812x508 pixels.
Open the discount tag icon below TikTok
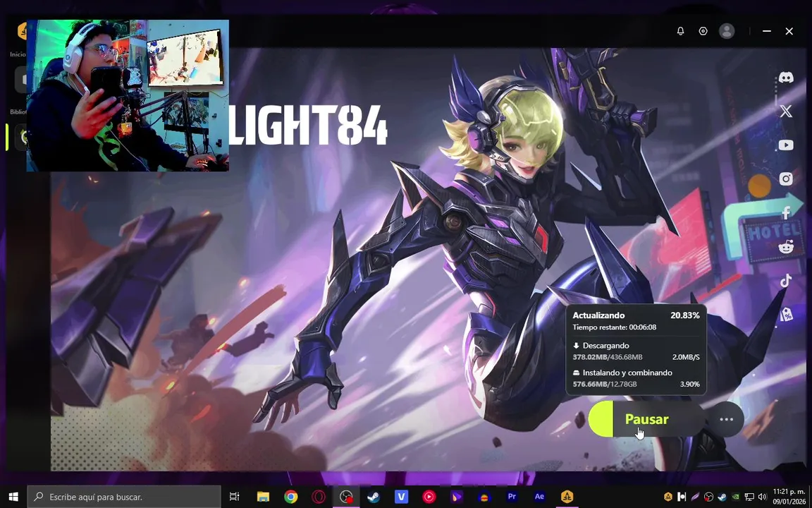(x=786, y=314)
